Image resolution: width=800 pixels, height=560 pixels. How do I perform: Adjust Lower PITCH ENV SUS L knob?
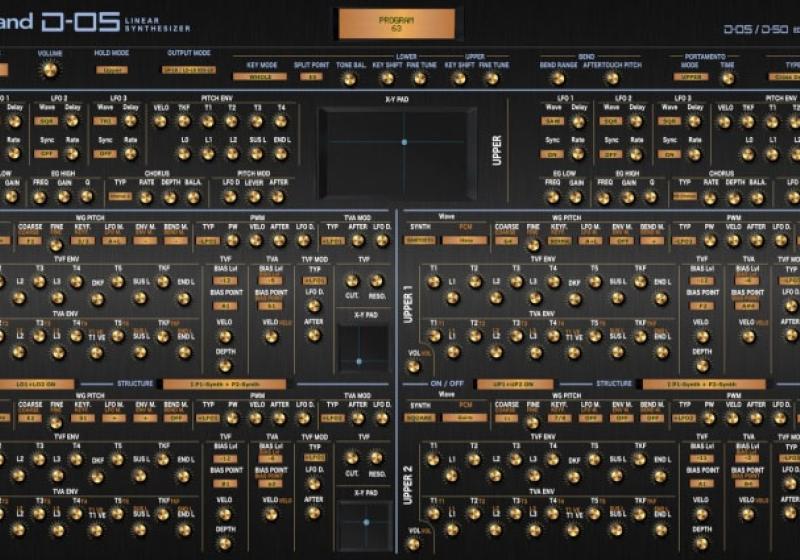point(257,154)
